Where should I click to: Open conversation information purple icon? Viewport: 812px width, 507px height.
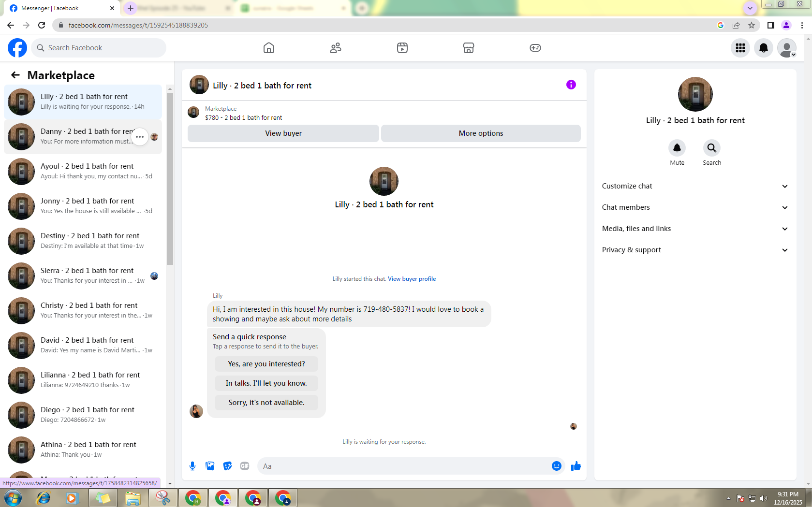coord(571,85)
